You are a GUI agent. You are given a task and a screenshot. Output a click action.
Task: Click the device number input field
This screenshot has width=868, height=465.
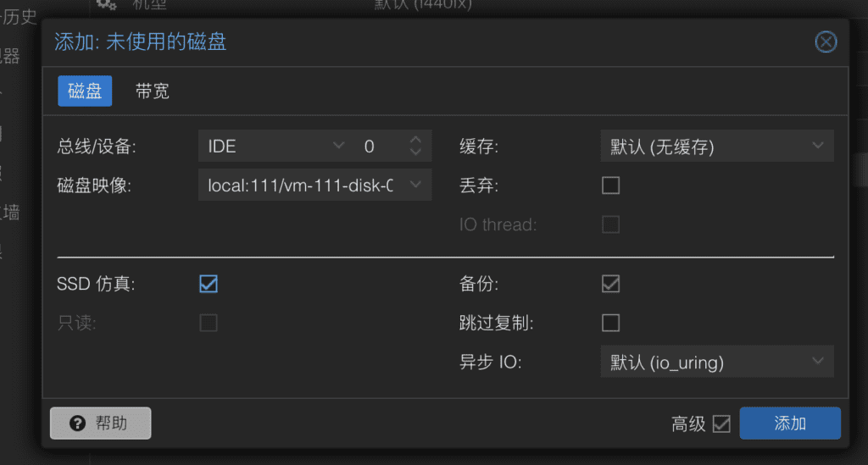pos(384,146)
